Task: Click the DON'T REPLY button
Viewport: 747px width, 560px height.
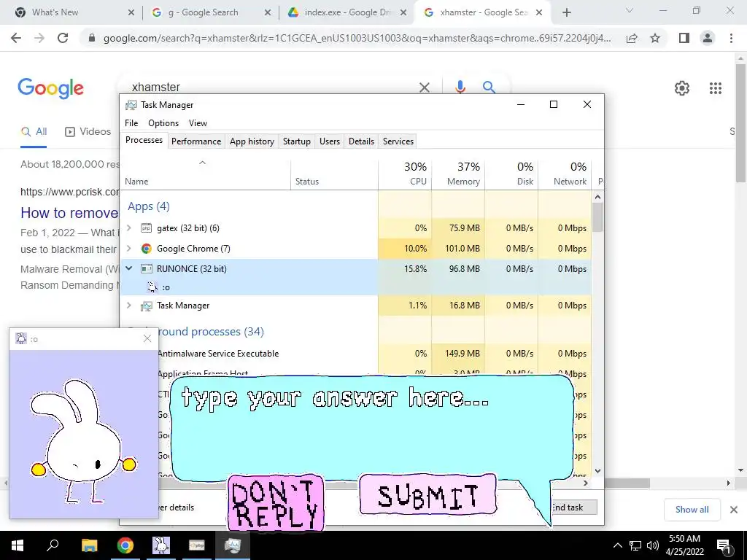Action: coord(276,502)
